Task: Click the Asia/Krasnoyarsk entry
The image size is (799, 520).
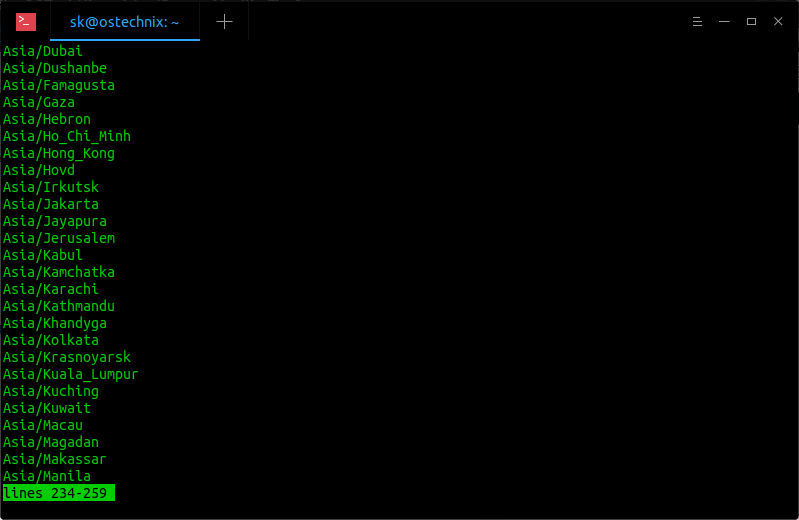Action: 67,357
